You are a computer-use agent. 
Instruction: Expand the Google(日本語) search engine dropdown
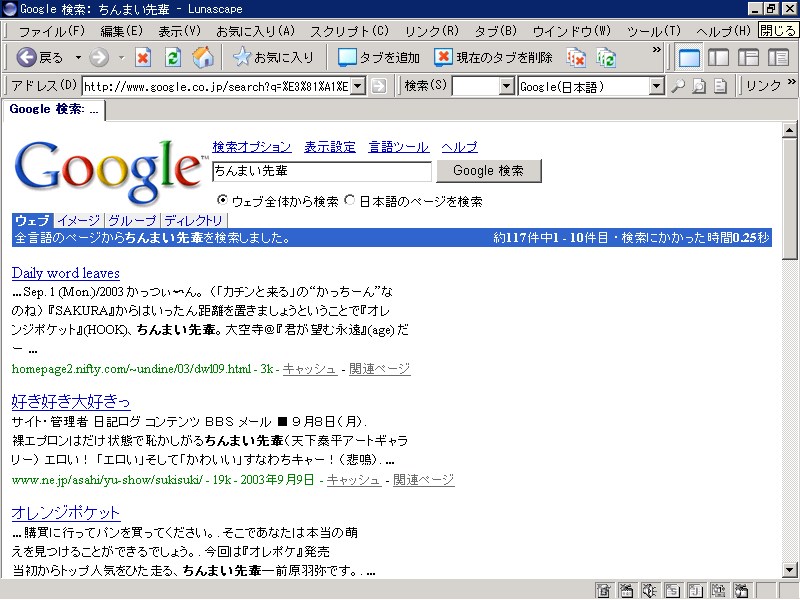[x=656, y=86]
